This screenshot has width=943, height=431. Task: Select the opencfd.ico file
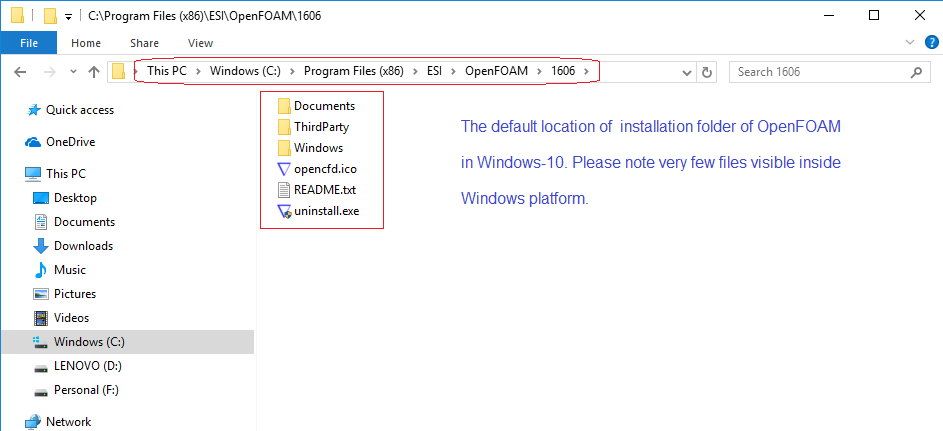(325, 169)
